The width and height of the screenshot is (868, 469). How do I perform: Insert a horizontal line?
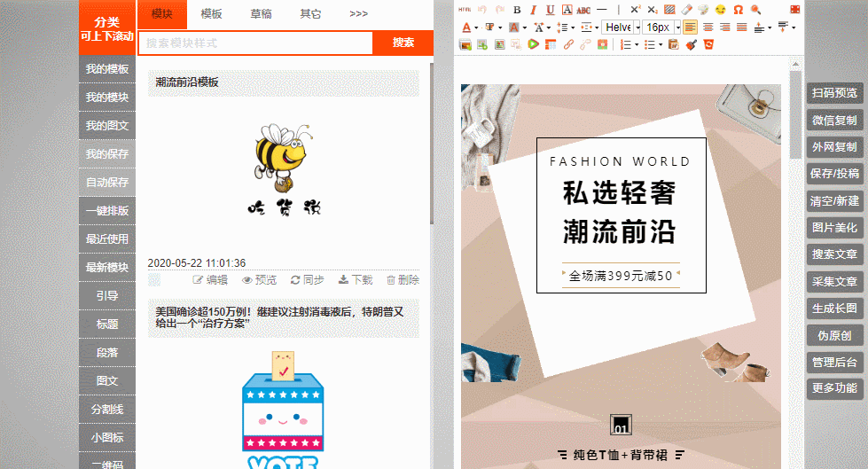(602, 10)
